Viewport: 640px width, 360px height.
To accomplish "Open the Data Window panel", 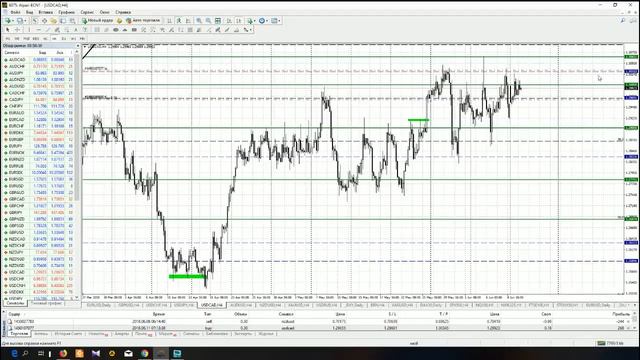I will 44,20.
